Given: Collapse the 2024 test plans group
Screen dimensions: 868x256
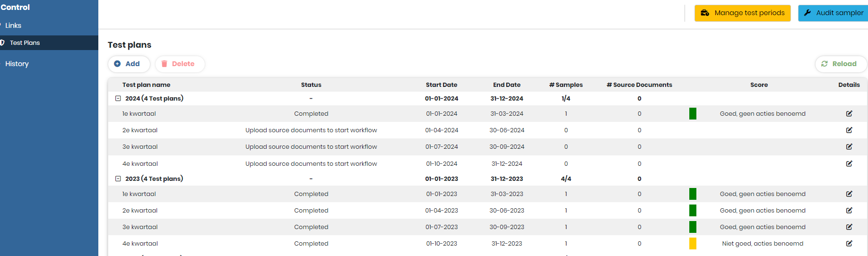Looking at the screenshot, I should tap(118, 98).
